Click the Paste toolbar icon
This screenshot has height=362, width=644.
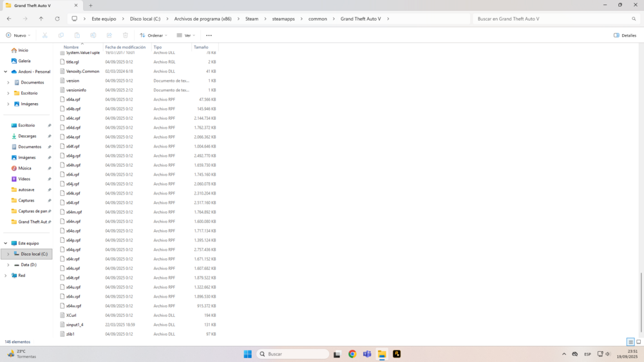coord(77,35)
